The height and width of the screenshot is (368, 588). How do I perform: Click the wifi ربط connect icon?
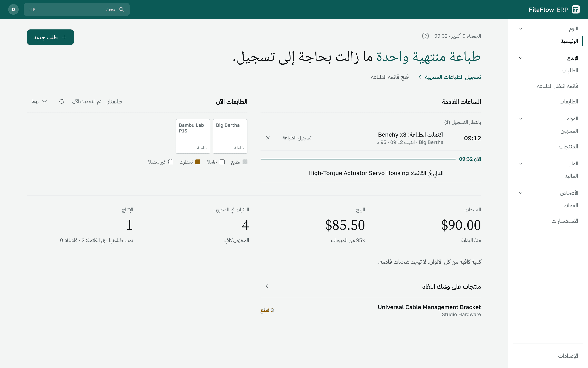tap(45, 101)
